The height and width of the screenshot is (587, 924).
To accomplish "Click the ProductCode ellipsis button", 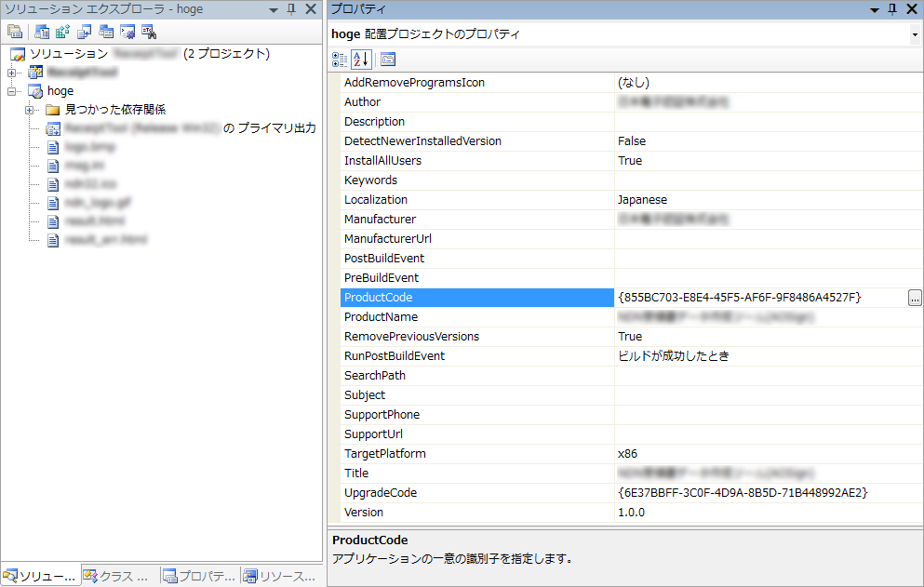I will 915,298.
